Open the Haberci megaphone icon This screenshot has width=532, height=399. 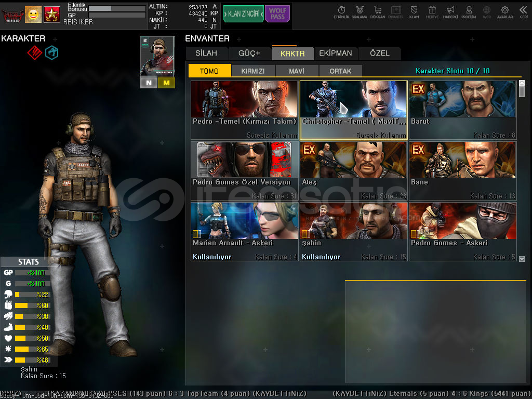(450, 12)
